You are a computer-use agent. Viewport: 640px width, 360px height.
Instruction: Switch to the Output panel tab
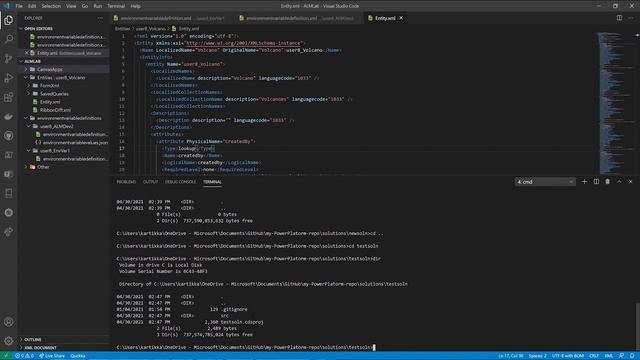click(x=150, y=182)
